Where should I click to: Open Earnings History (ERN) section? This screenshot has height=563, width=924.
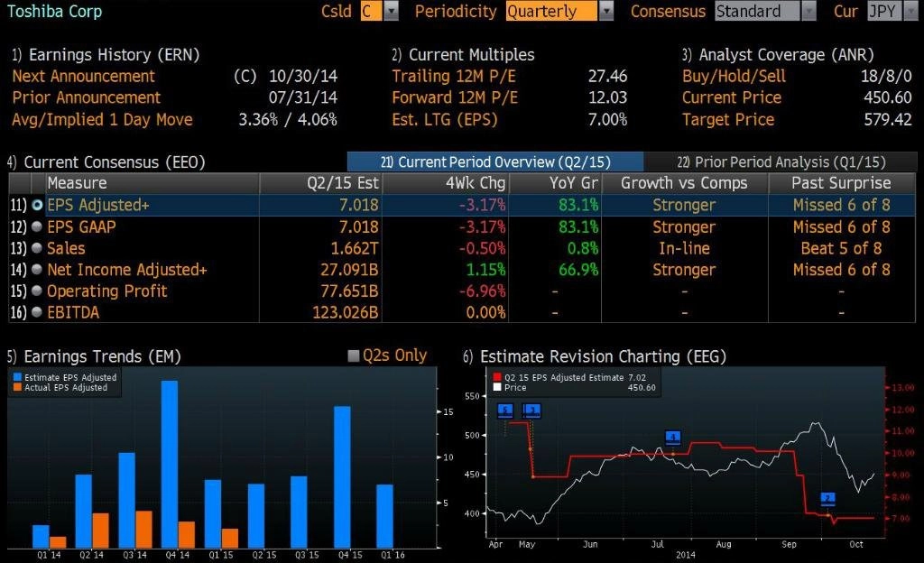click(106, 55)
